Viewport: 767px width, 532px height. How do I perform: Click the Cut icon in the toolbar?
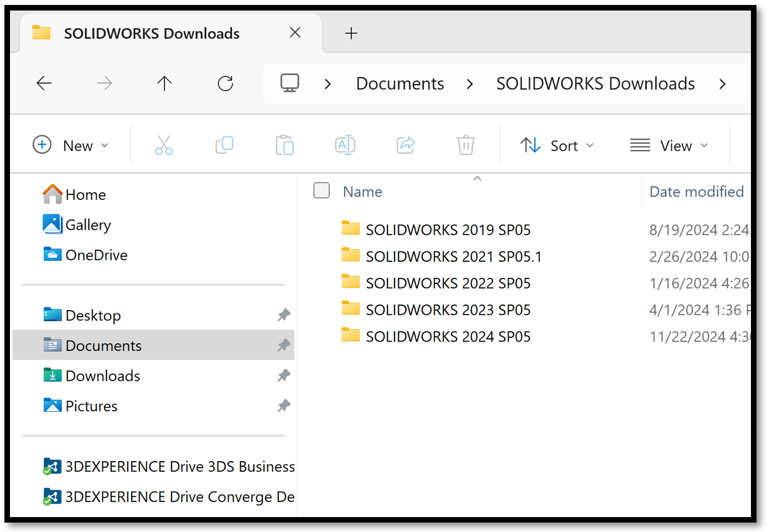click(x=164, y=145)
